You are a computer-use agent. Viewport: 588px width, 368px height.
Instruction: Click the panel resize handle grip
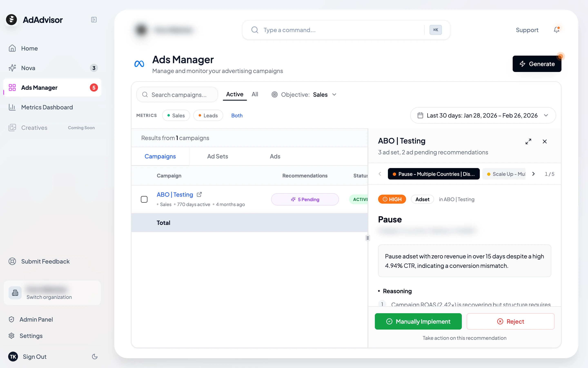[368, 238]
